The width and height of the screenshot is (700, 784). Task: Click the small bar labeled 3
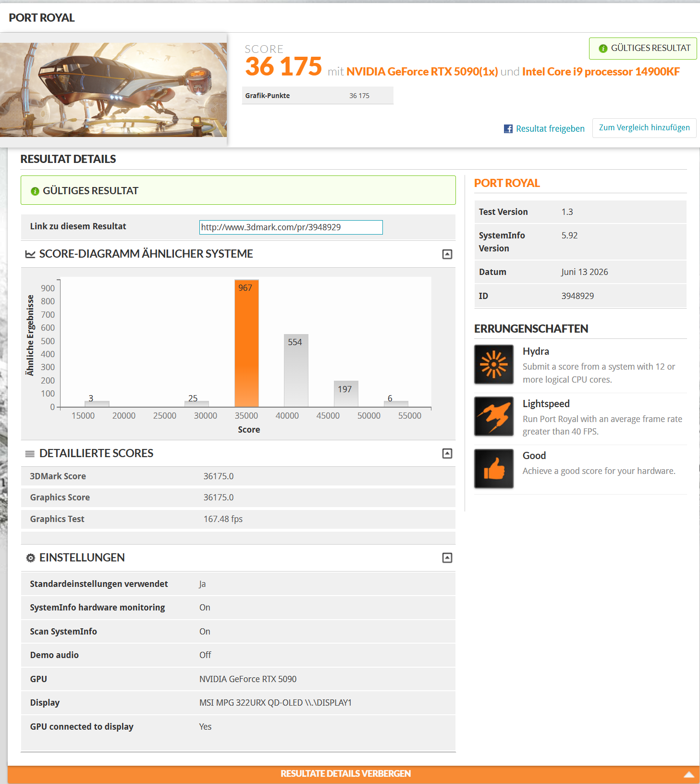coord(97,404)
